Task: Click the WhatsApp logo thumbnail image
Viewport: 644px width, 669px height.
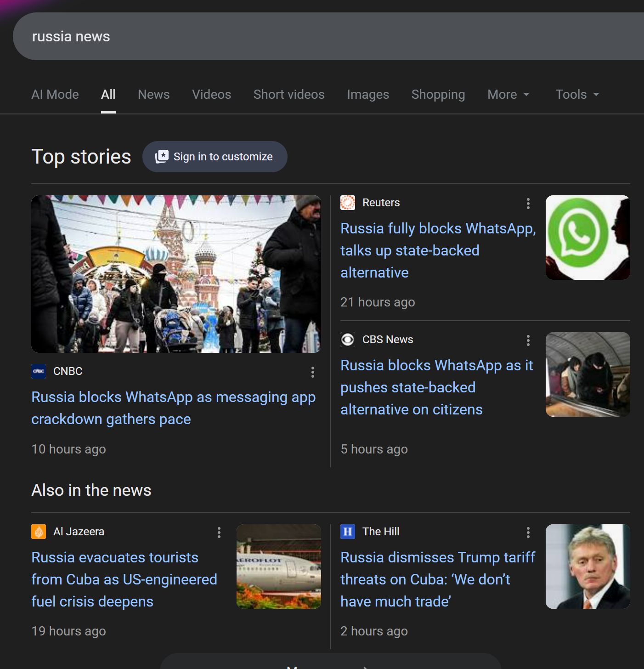Action: point(588,238)
